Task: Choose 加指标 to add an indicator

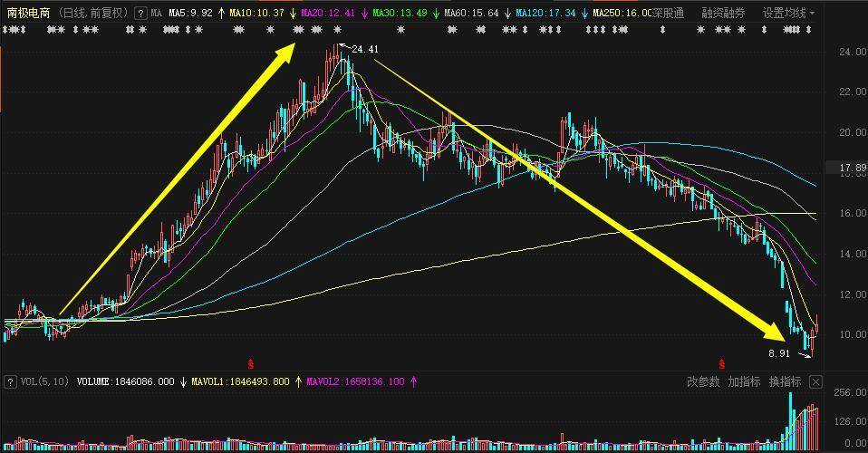Action: pos(744,381)
